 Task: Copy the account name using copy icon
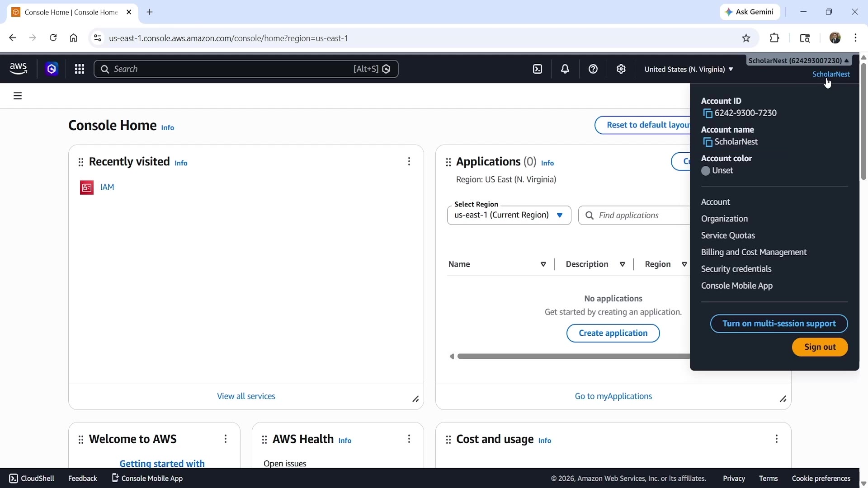[x=708, y=142]
